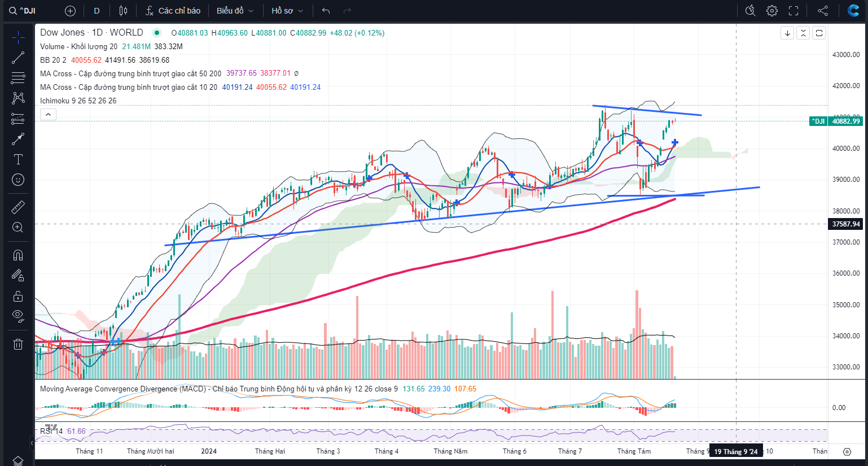Expand the Biểu đồ dropdown
This screenshot has width=868, height=466.
[x=235, y=11]
